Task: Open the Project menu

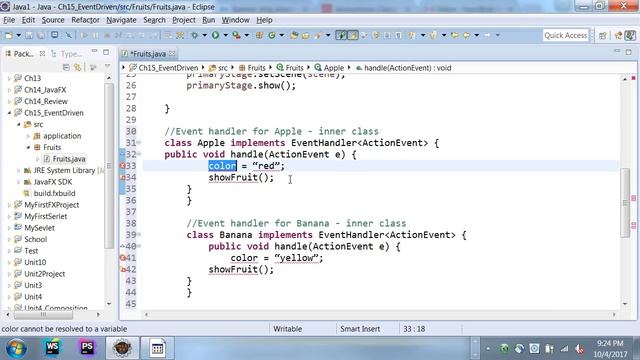Action: (184, 20)
